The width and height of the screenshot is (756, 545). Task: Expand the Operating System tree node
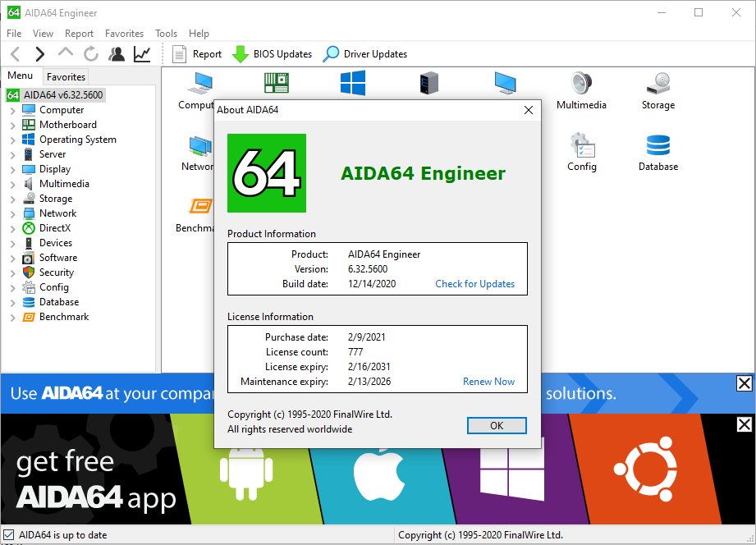pos(12,140)
